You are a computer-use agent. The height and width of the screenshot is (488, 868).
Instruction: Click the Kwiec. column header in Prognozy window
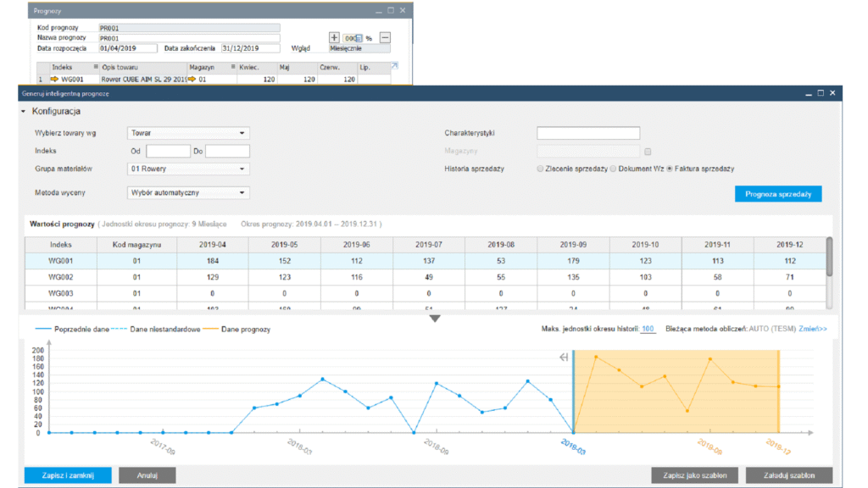257,67
